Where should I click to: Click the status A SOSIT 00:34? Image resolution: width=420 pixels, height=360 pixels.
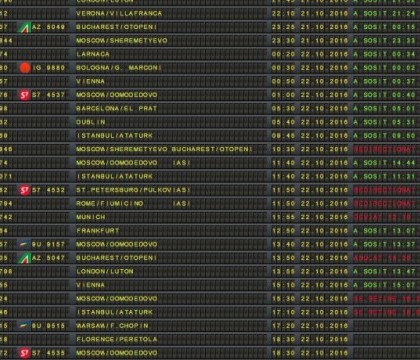[x=384, y=54]
